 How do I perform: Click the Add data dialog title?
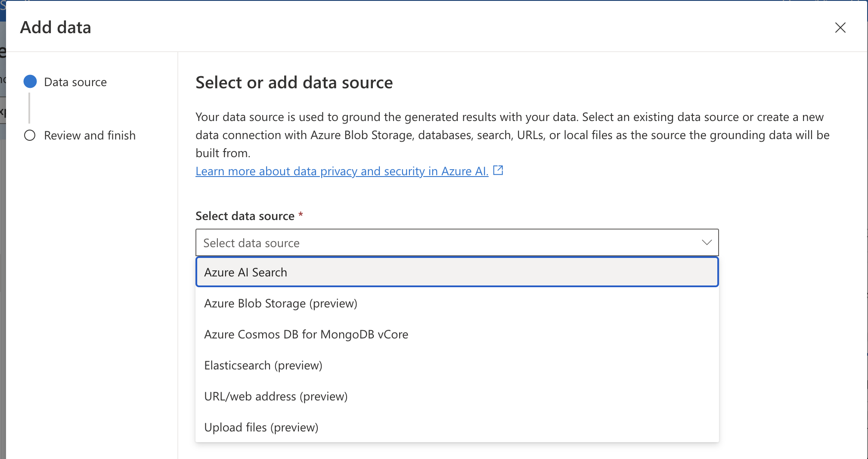pyautogui.click(x=56, y=28)
